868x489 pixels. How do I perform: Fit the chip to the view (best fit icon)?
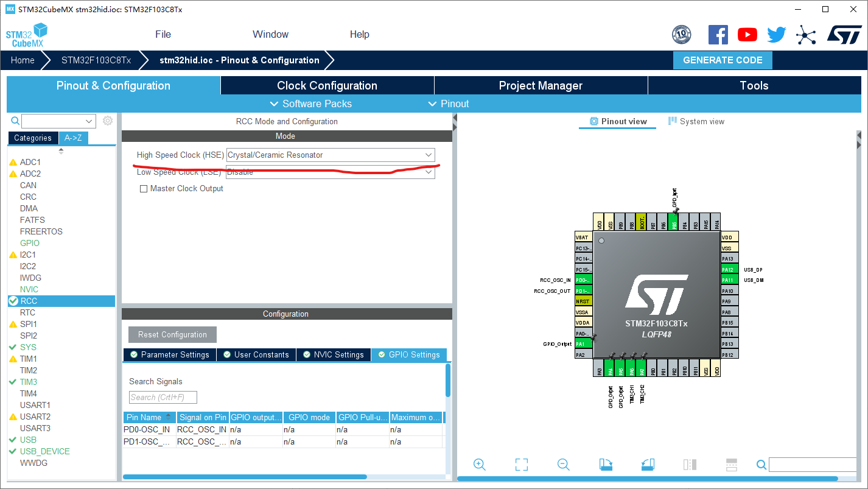pos(522,465)
